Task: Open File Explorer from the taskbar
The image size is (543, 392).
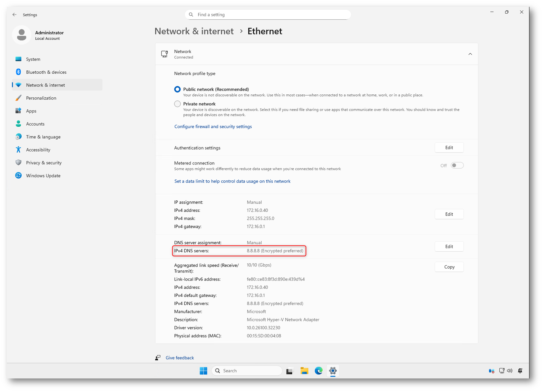Action: coord(304,371)
